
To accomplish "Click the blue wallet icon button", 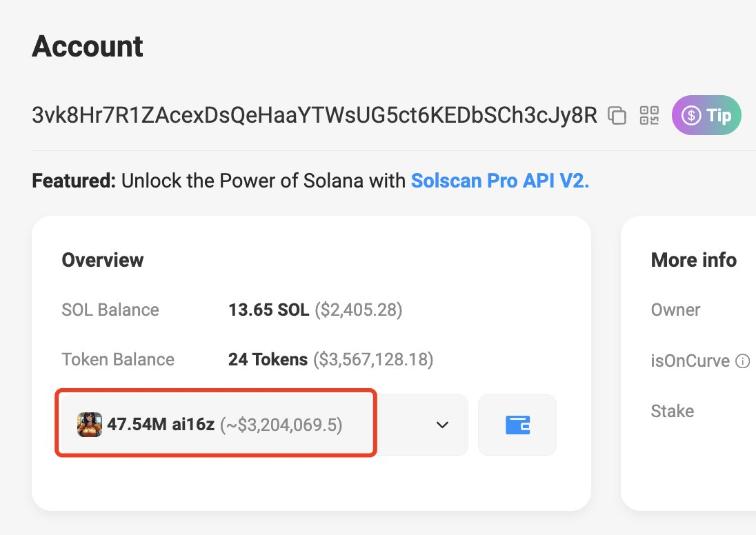I will (x=517, y=425).
